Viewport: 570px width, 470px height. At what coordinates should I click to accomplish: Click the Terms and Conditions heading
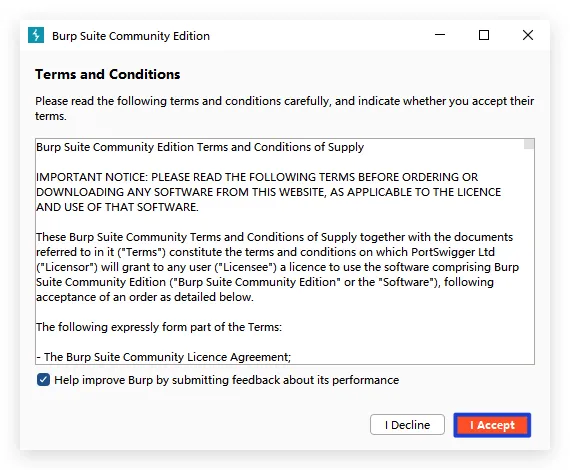[108, 74]
